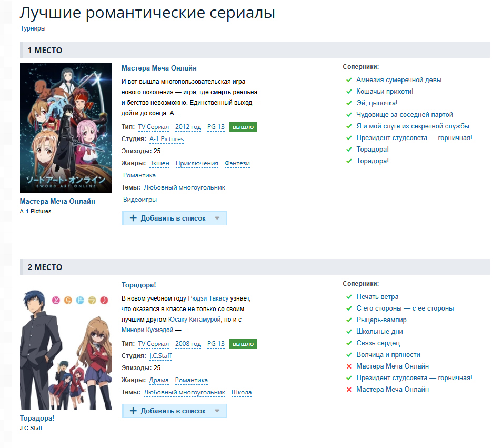Open the Торадора! caption link under the poster

pyautogui.click(x=37, y=418)
